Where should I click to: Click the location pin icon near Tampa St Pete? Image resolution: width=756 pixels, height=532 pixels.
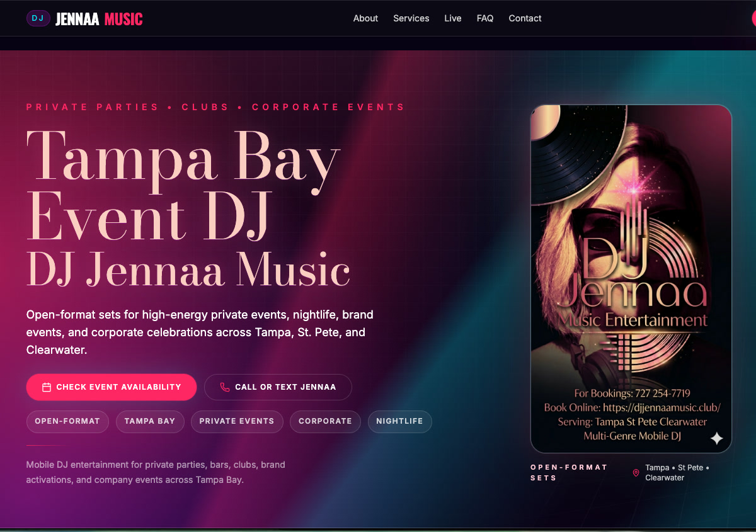click(636, 473)
